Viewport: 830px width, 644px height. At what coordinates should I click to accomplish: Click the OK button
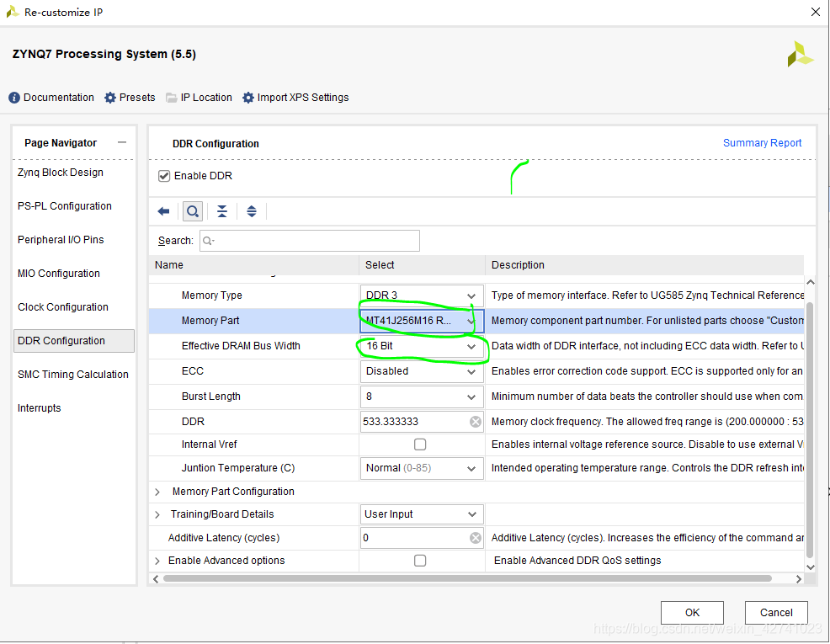point(693,613)
